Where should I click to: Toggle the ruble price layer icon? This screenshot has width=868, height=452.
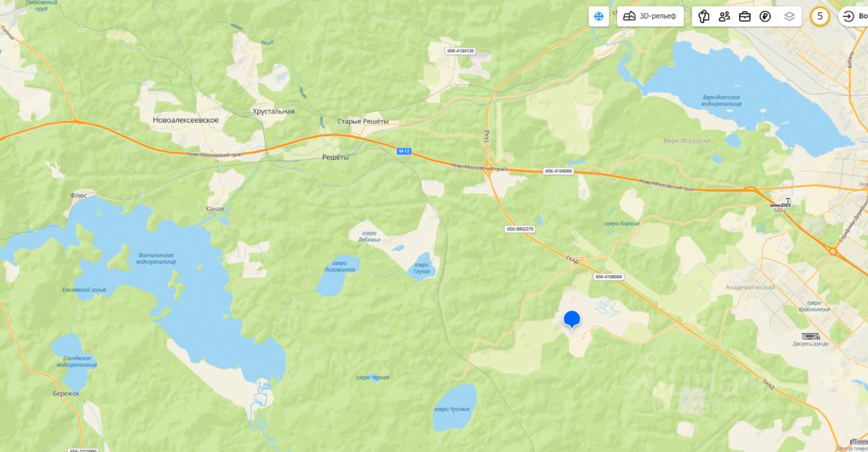[x=765, y=16]
